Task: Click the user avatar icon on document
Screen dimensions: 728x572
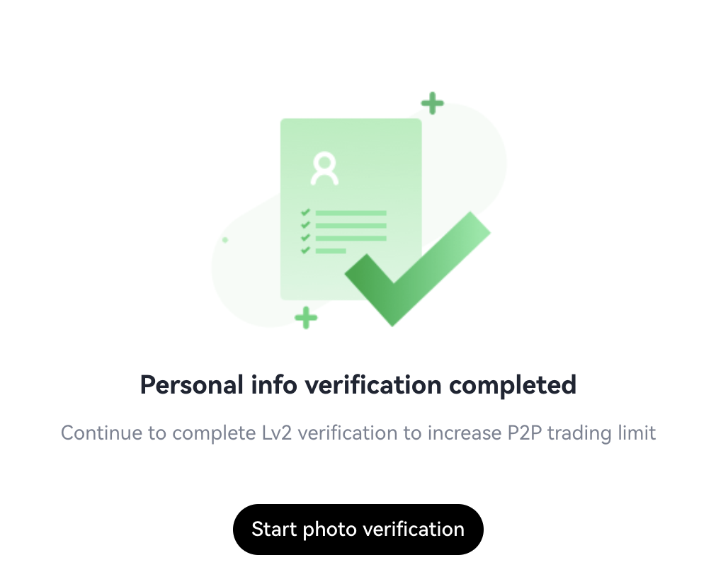Action: coord(324,168)
